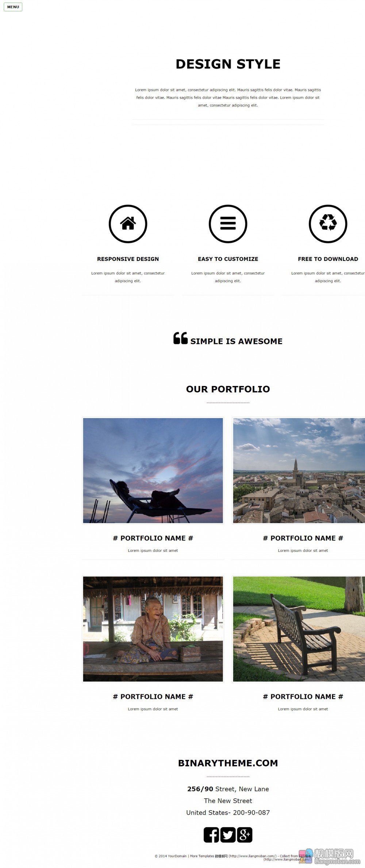Click the RESPONSIVE DESIGN heading

click(x=128, y=259)
